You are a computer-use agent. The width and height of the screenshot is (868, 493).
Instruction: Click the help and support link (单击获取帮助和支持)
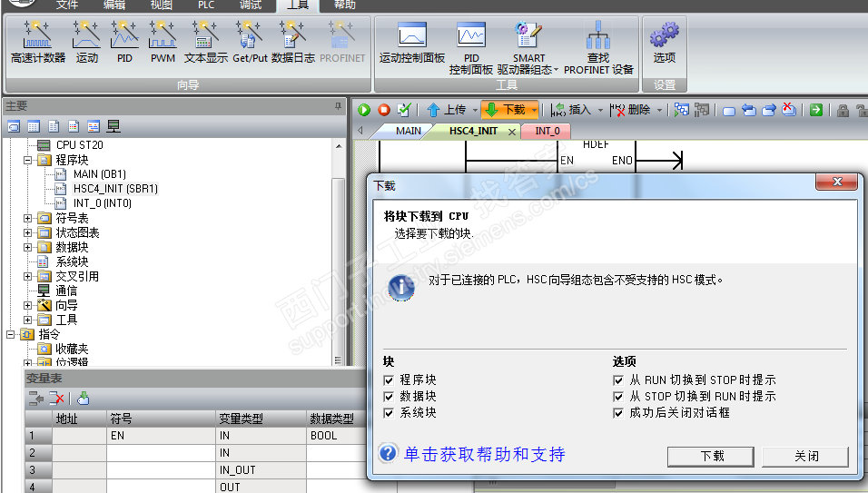point(484,454)
